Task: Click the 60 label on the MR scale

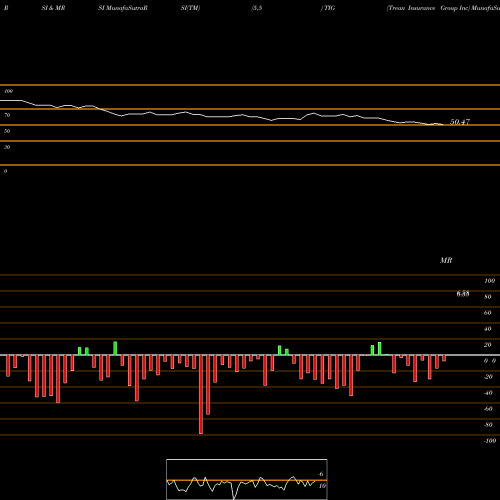Action: coord(488,313)
